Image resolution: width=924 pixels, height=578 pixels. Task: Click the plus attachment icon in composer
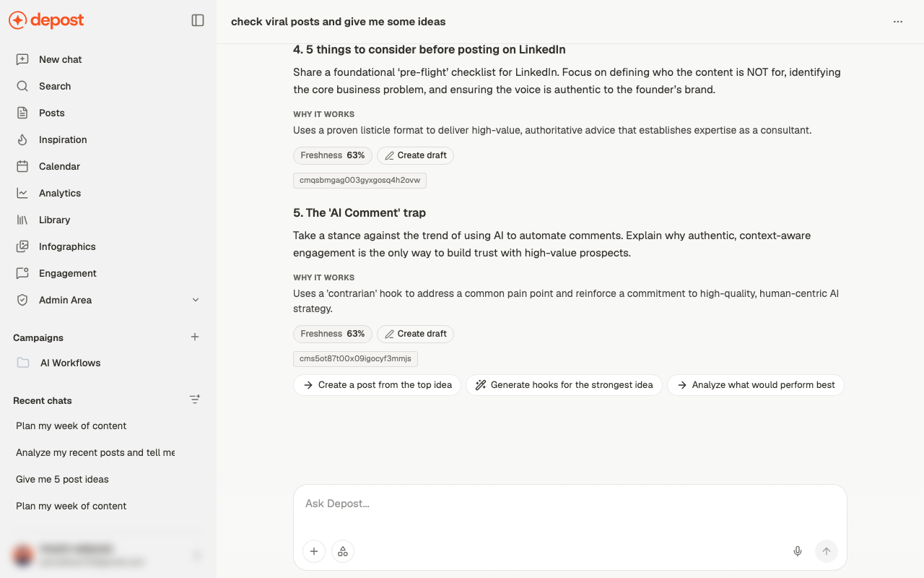tap(314, 551)
